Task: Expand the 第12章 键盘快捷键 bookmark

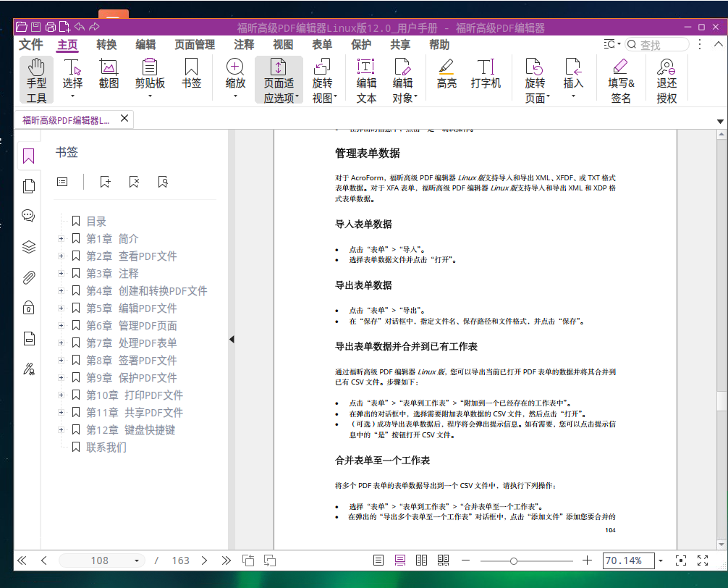Action: tap(61, 429)
